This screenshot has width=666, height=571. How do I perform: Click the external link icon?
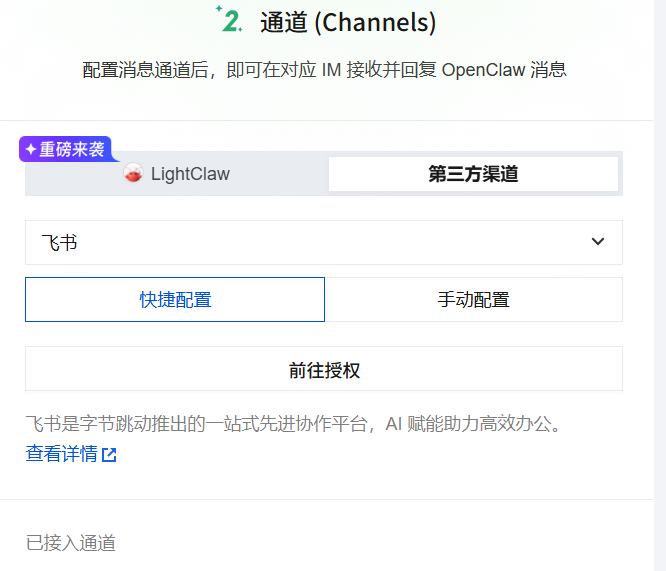click(109, 455)
